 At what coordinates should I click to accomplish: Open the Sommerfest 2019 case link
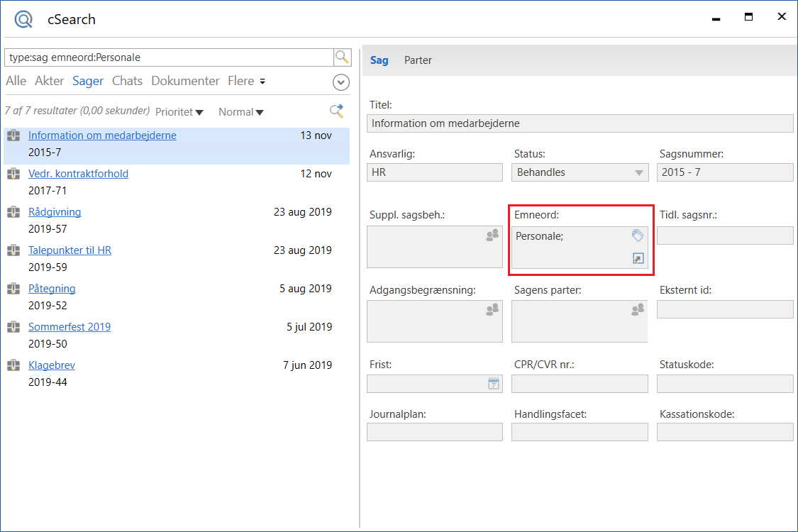pos(70,327)
